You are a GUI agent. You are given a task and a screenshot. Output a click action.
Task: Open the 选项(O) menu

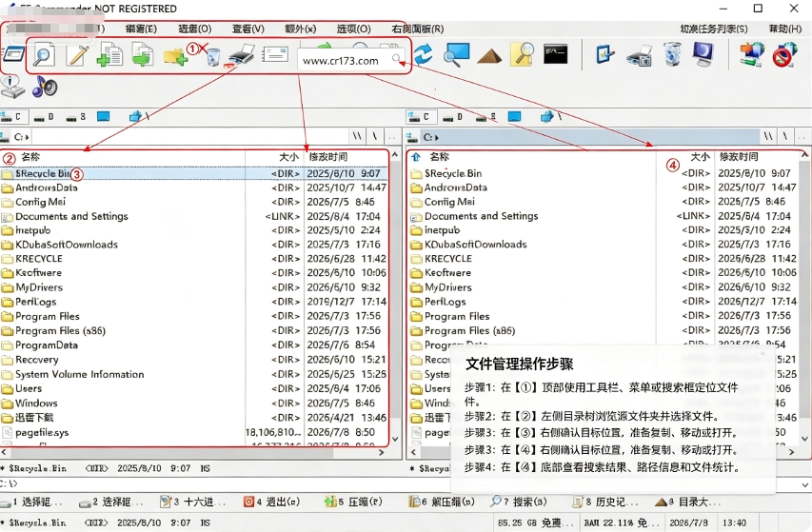[354, 29]
